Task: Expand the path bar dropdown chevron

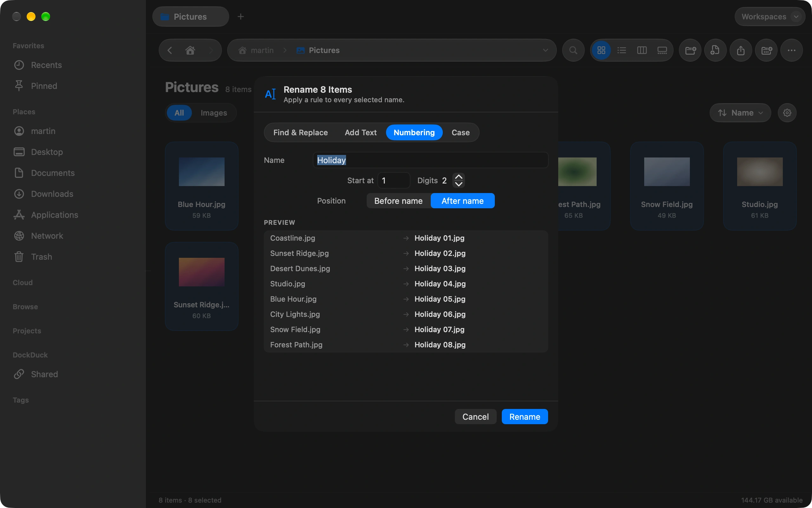Action: pos(545,50)
